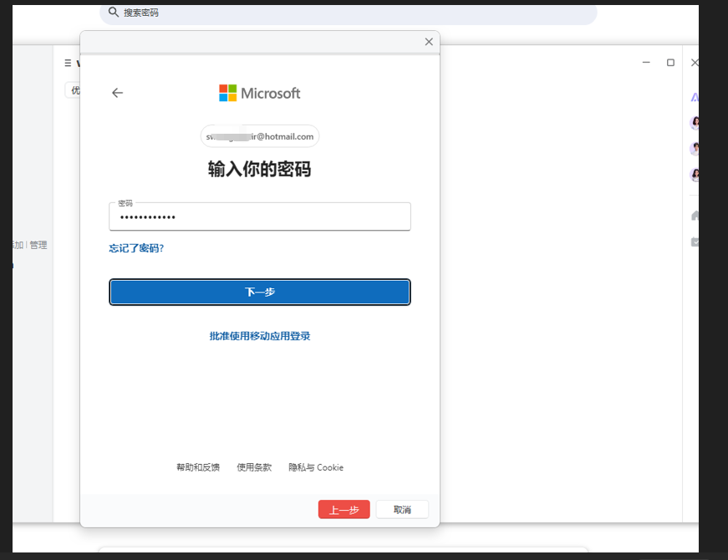
Task: Click the Microsoft logo
Action: 260,93
